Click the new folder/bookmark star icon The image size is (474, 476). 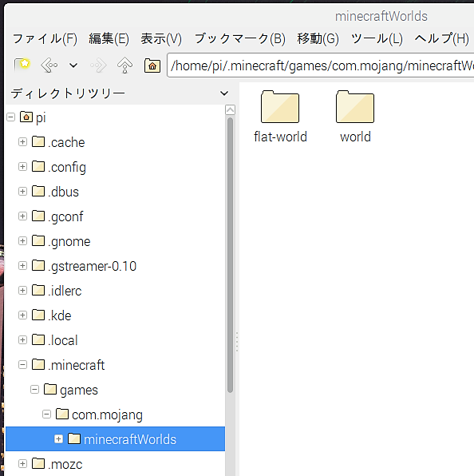tap(22, 65)
